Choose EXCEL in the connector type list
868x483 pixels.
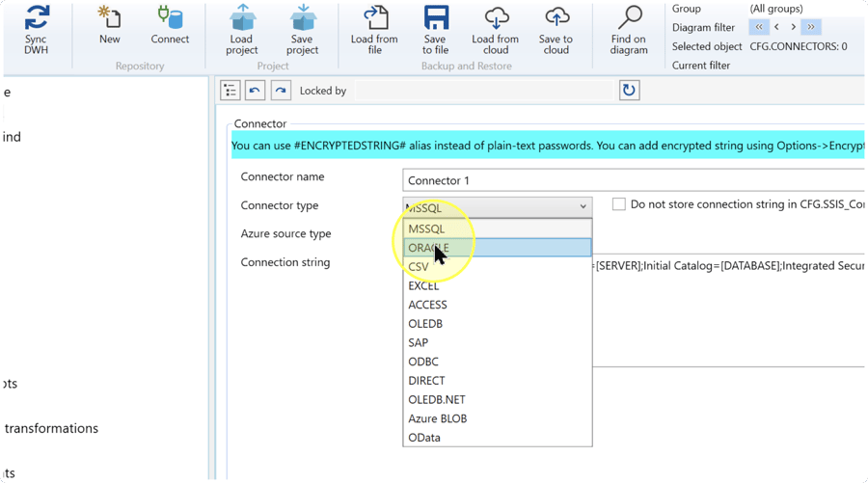point(497,285)
